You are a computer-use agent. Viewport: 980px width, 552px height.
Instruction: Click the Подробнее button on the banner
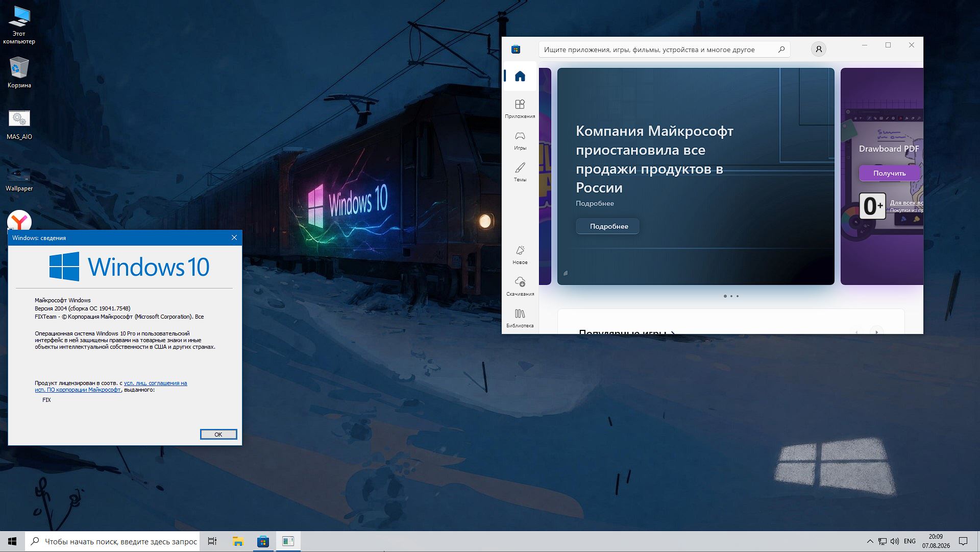tap(607, 226)
